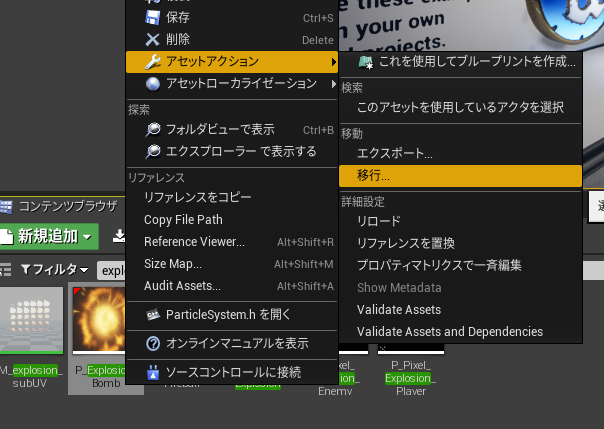The width and height of the screenshot is (604, 429).
Task: Choose このアセットを使用しているアクタを選択
Action: coord(460,107)
